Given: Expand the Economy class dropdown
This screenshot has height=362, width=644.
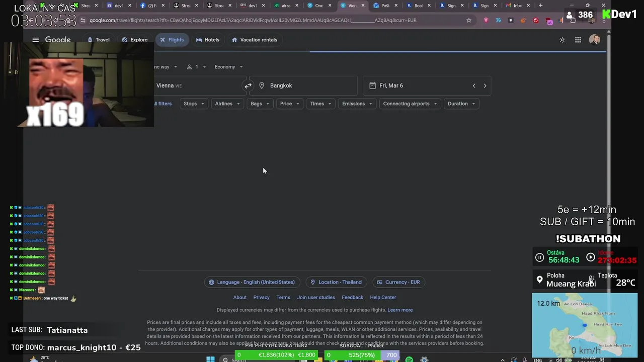Looking at the screenshot, I should [228, 67].
